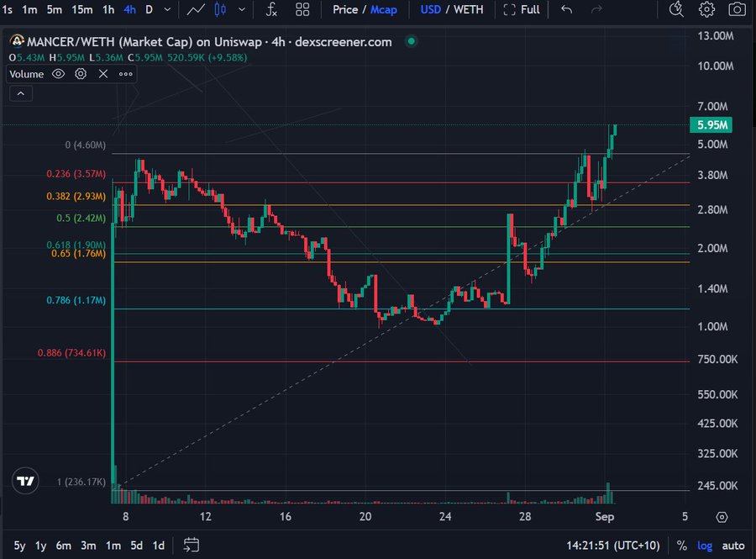The height and width of the screenshot is (559, 756).
Task: Click the Volume indicator label
Action: (x=27, y=74)
